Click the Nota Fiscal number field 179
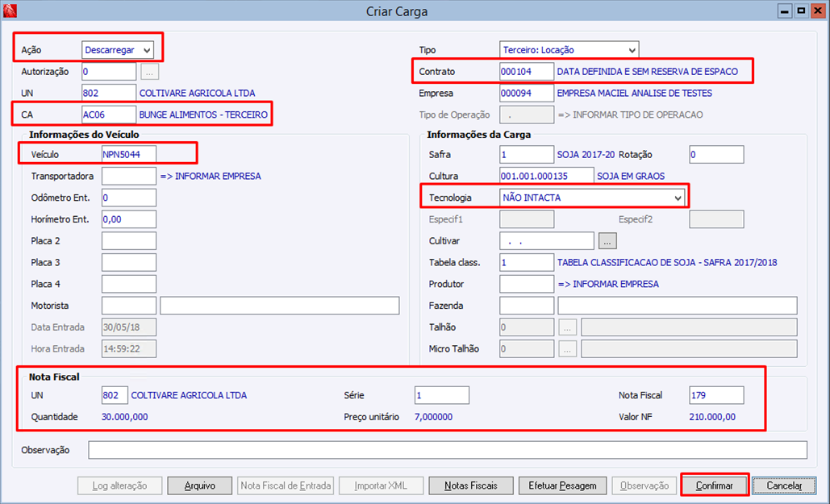Viewport: 830px width, 504px height. click(717, 395)
